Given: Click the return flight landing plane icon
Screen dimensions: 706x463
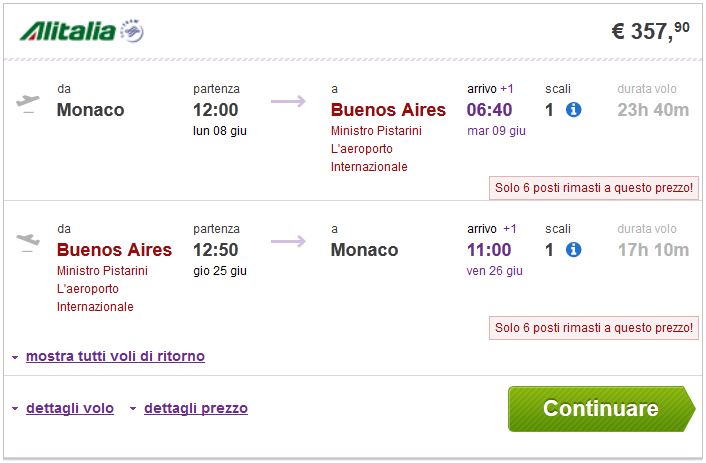Looking at the screenshot, I should coord(28,243).
